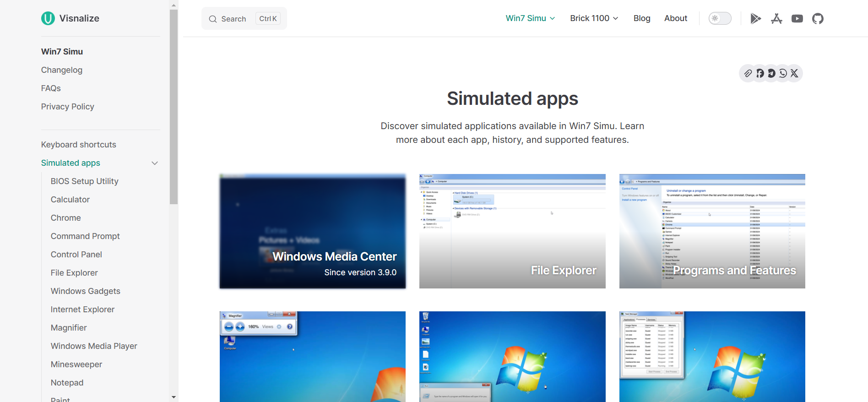This screenshot has height=402, width=868.
Task: Open the About page
Action: click(x=676, y=18)
